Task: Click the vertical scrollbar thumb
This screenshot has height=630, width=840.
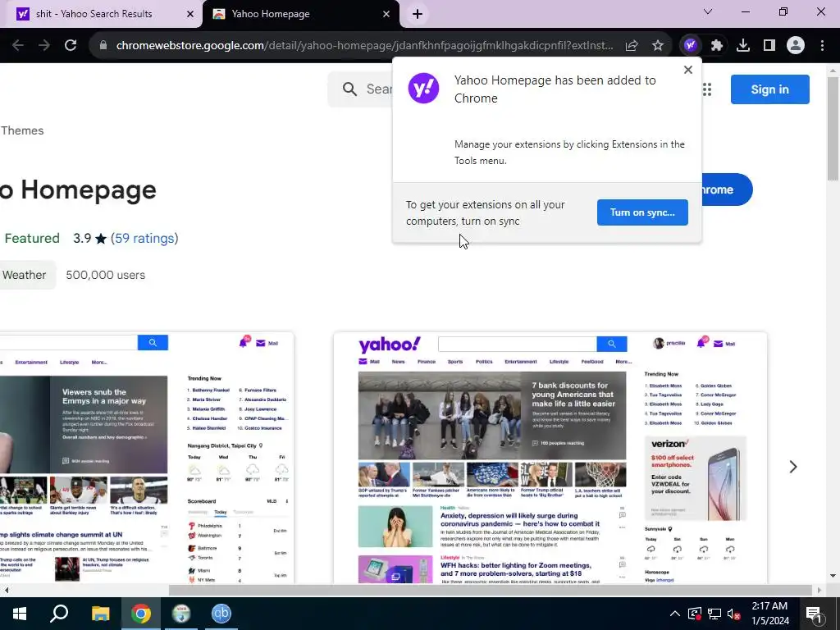Action: (x=833, y=129)
